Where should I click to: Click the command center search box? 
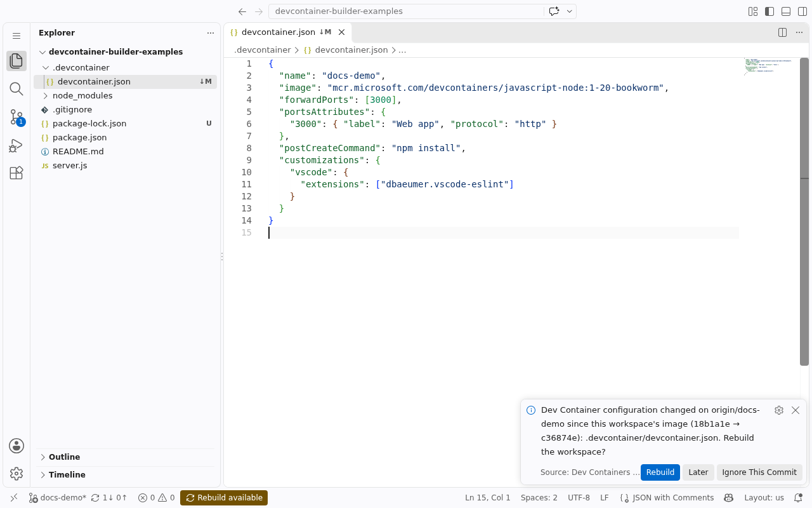[406, 11]
